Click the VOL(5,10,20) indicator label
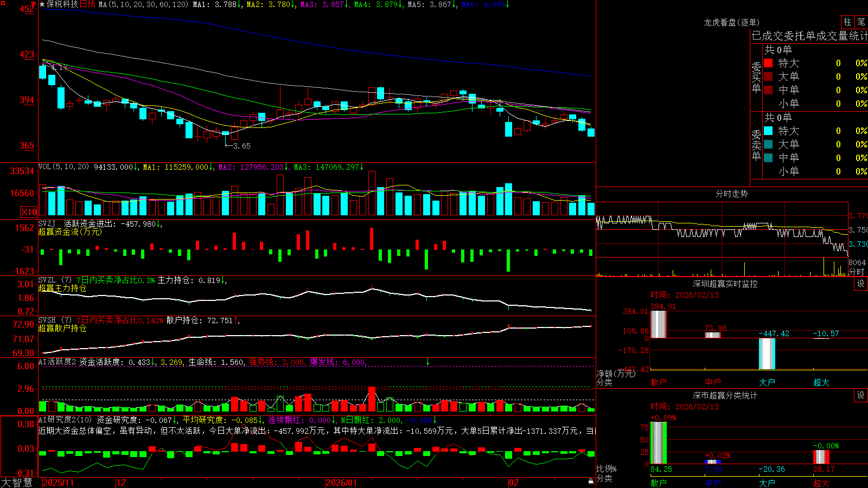Viewport: 868px width, 488px height. pyautogui.click(x=63, y=167)
